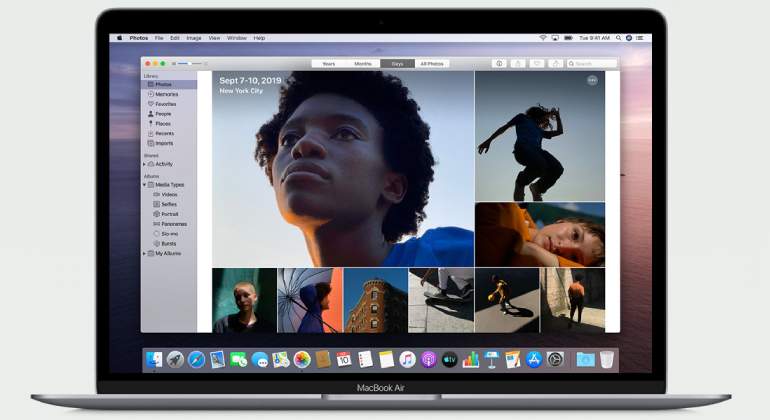The height and width of the screenshot is (420, 770).
Task: Open Apple TV app in Dock
Action: [x=449, y=360]
